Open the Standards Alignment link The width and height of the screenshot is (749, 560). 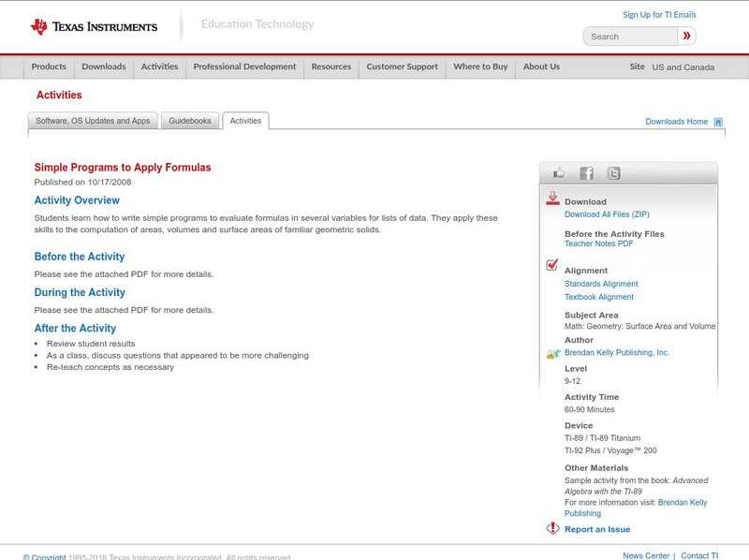[x=601, y=284]
